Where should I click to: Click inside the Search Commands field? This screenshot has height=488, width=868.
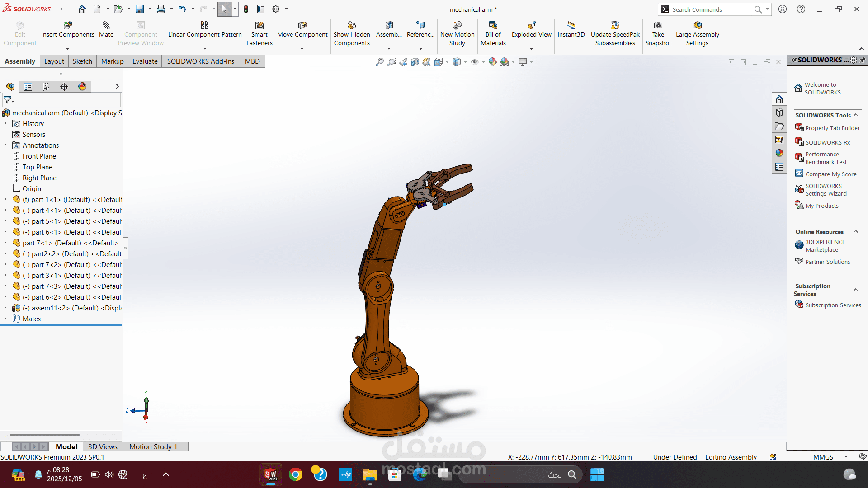[x=711, y=9]
